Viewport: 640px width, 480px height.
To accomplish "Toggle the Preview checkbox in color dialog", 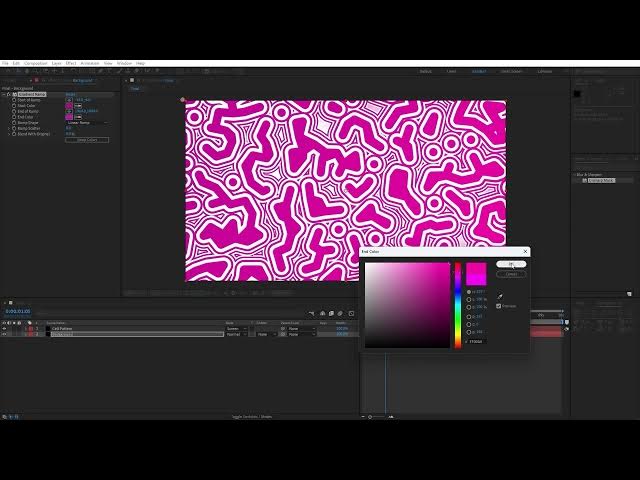I will 499,306.
